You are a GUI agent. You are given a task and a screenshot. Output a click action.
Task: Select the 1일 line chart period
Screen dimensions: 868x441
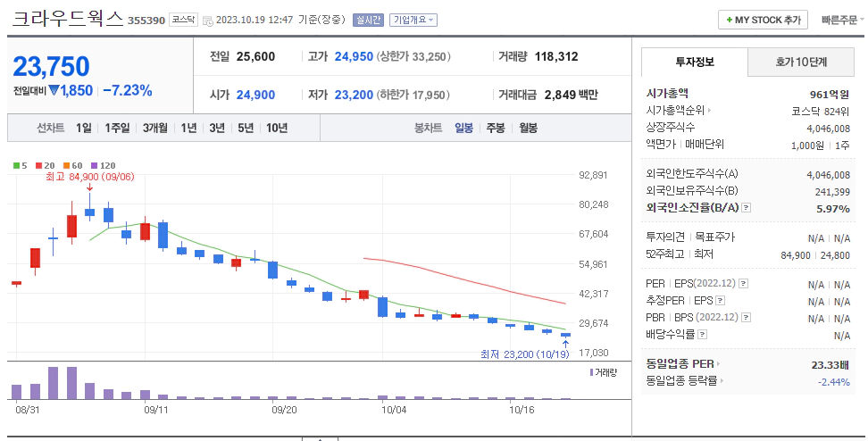(84, 128)
